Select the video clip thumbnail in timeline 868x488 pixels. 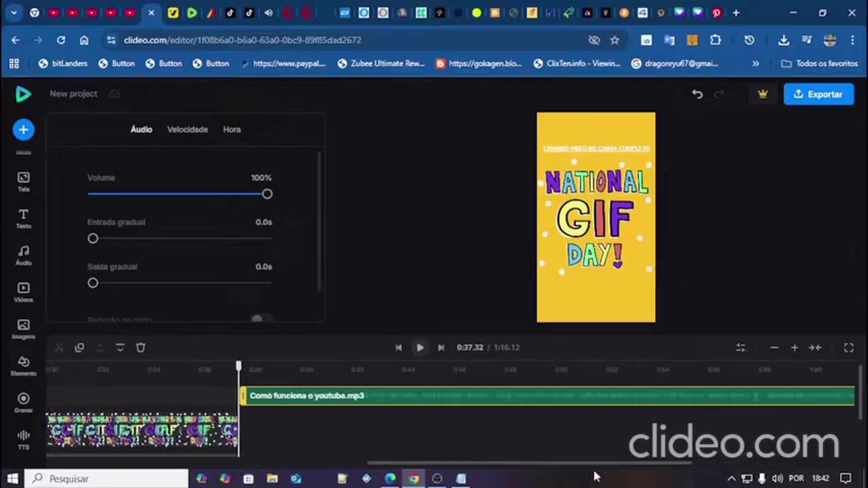[x=142, y=430]
